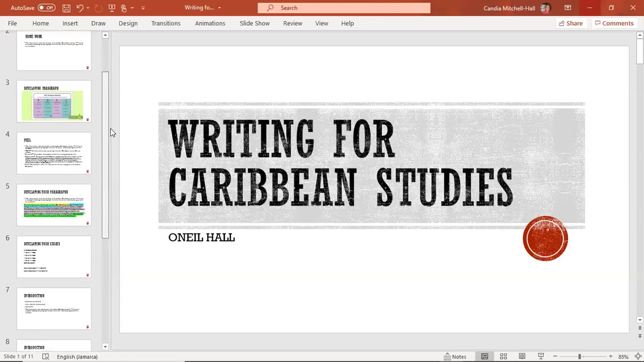Select slide 6 Developing Your Essays thumbnail
Image resolution: width=644 pixels, height=362 pixels.
pos(54,256)
